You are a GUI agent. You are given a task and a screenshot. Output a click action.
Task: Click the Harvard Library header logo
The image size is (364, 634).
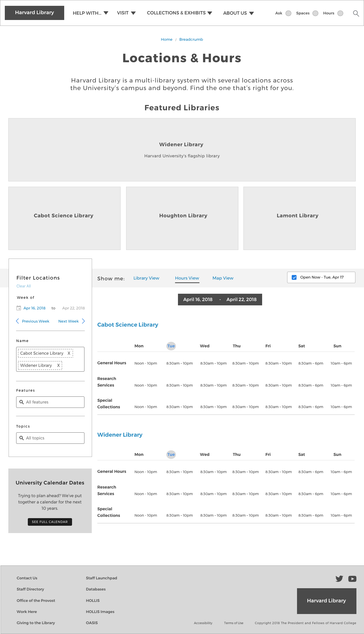35,13
